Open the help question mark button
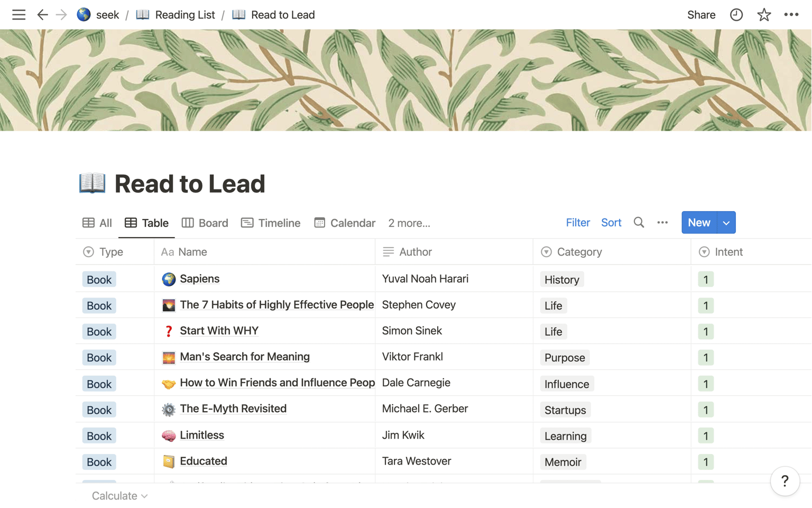The image size is (812, 508). (x=785, y=481)
